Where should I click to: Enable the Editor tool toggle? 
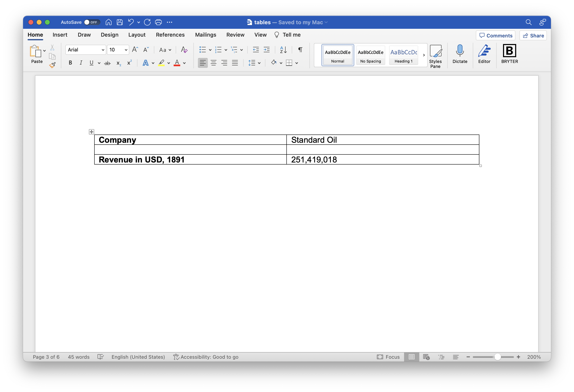point(484,54)
